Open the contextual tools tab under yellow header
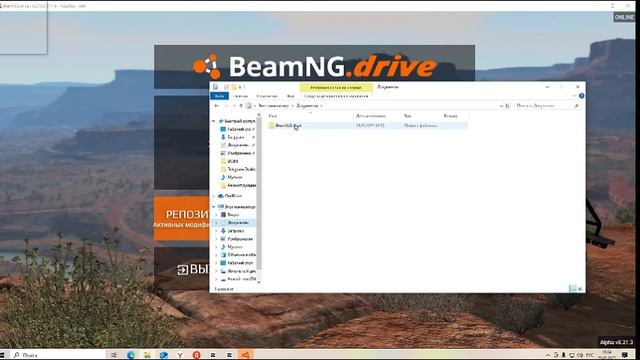This screenshot has width=640, height=360. pos(336,96)
